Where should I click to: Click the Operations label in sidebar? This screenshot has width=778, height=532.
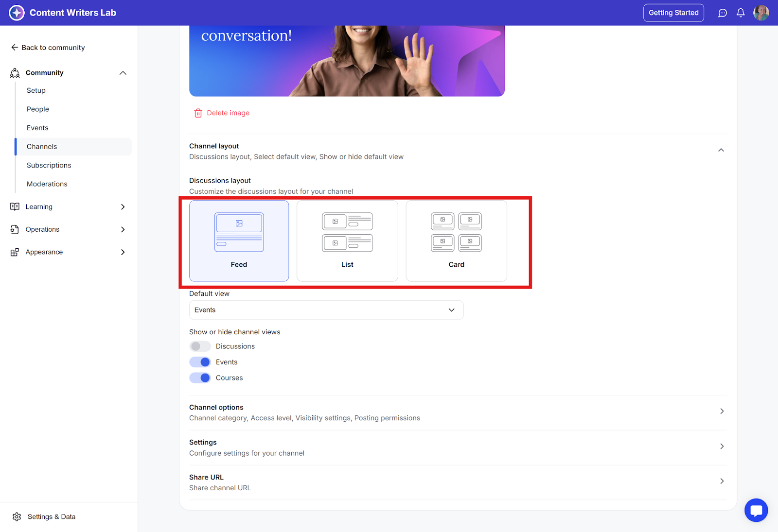42,229
